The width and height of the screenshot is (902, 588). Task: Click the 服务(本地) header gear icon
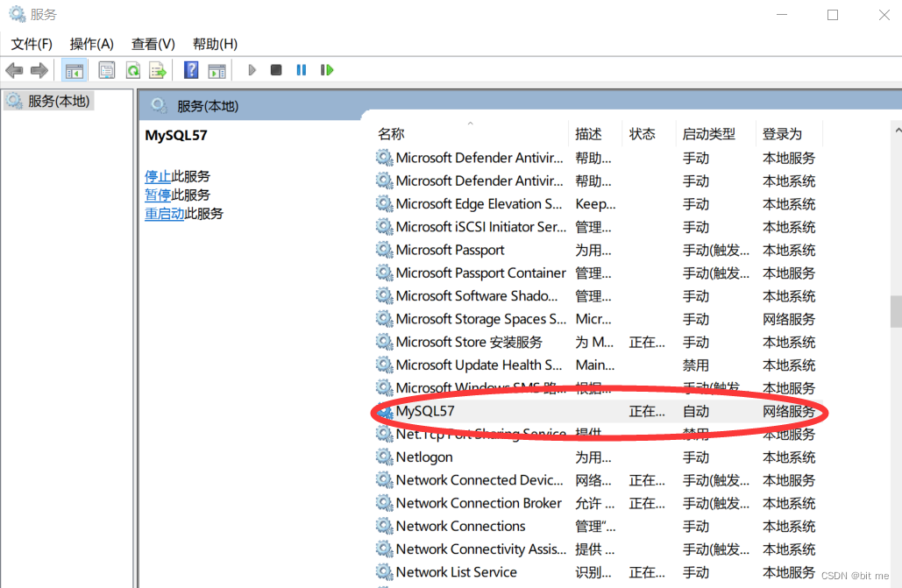point(159,105)
